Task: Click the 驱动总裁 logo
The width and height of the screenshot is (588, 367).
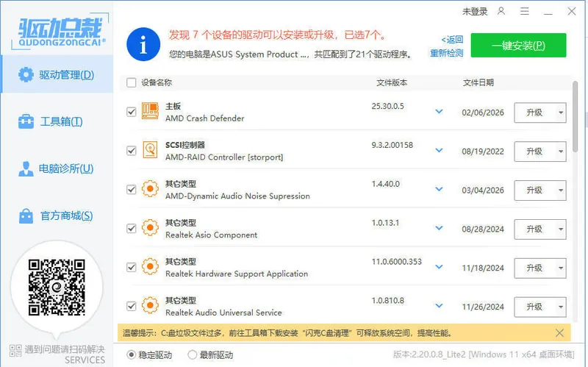Action: click(62, 32)
